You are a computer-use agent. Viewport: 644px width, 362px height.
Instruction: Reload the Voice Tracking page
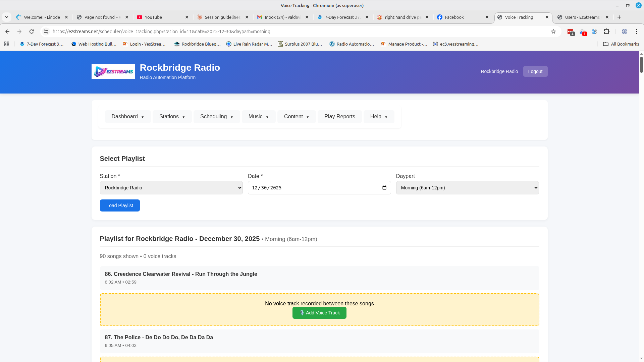(31, 31)
